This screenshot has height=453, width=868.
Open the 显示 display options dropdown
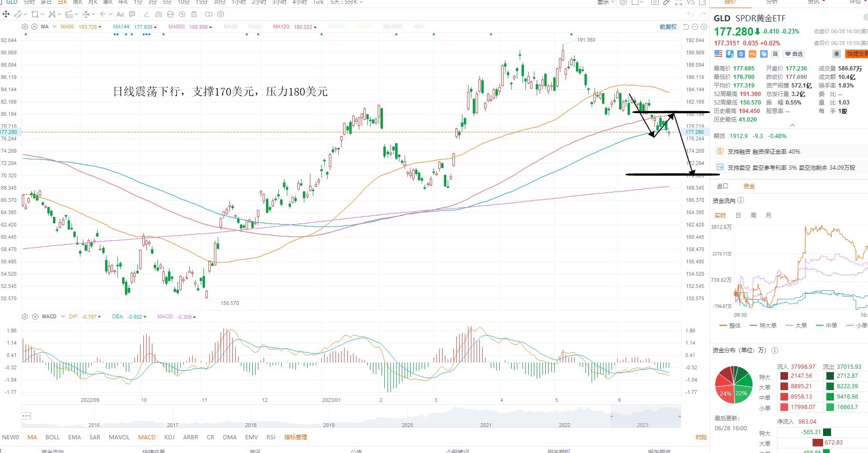(606, 2)
